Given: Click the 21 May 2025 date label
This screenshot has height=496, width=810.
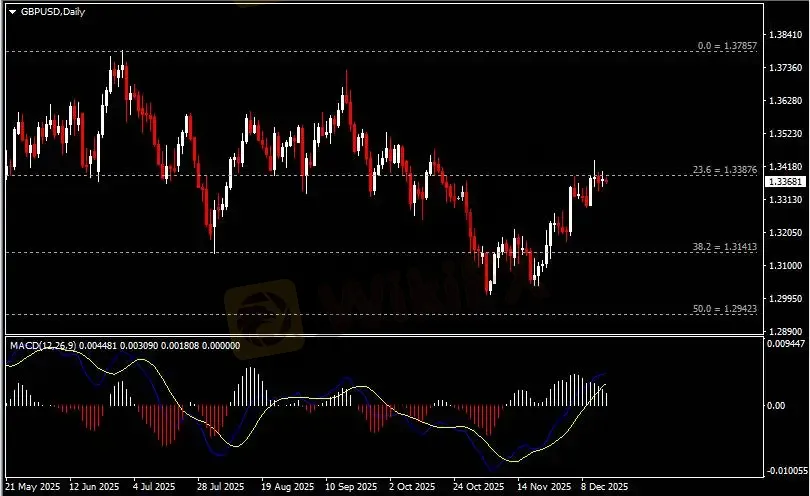Looking at the screenshot, I should tap(32, 487).
